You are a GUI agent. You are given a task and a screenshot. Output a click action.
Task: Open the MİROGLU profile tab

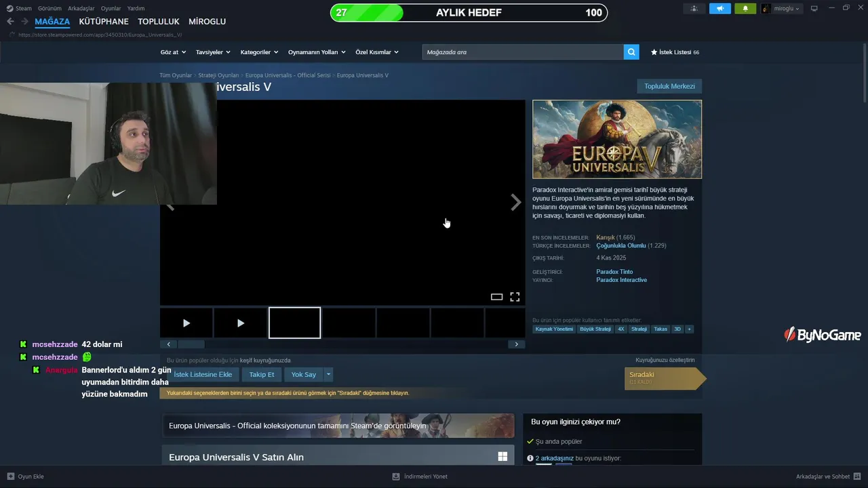(x=207, y=22)
